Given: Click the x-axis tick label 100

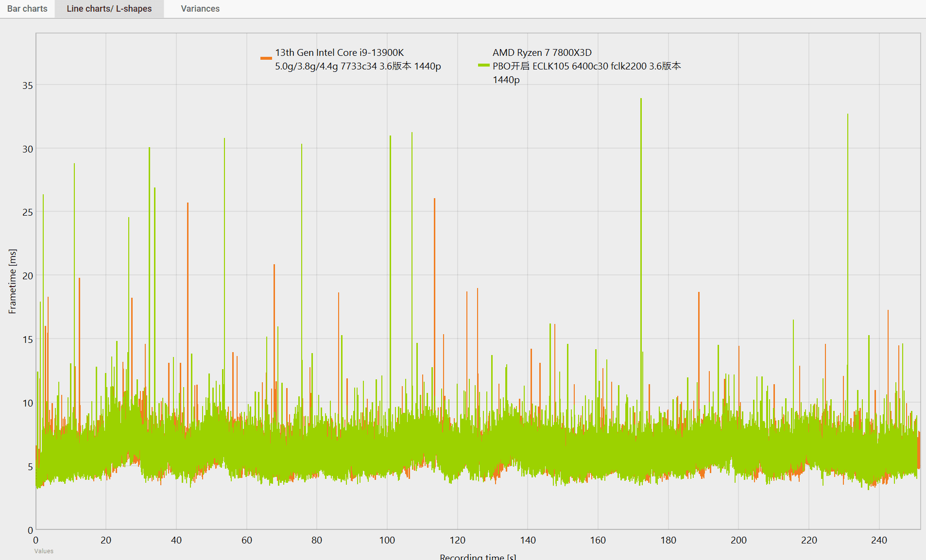Looking at the screenshot, I should [x=387, y=540].
